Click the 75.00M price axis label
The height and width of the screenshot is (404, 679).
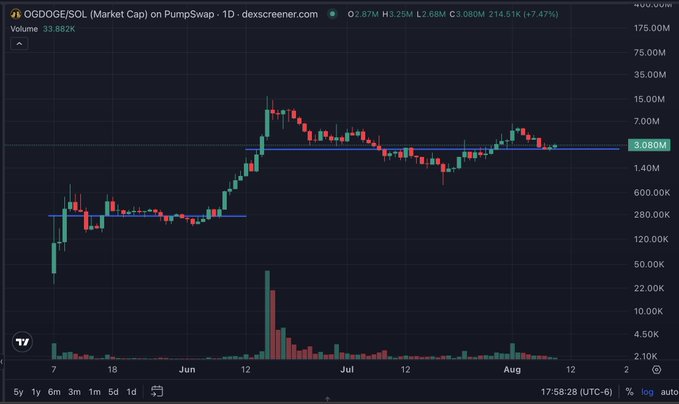650,53
